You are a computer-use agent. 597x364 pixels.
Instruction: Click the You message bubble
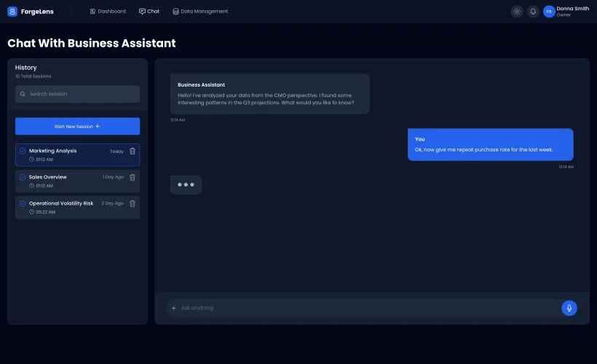click(491, 145)
